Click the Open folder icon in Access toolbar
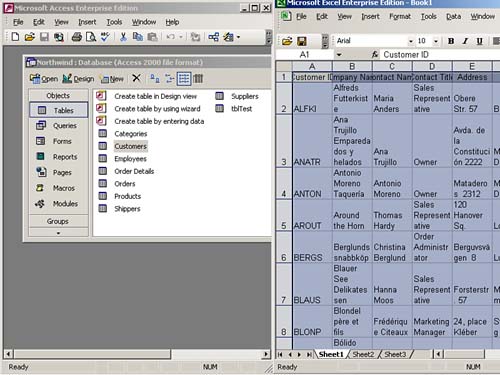Screen dimensions: 500x375 click(29, 37)
